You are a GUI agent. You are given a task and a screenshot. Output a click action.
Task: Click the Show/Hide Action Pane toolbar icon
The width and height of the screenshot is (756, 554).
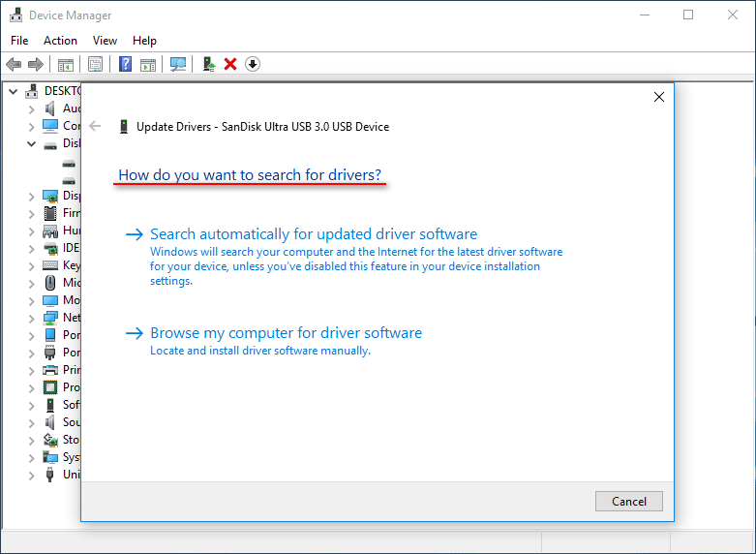coord(148,64)
